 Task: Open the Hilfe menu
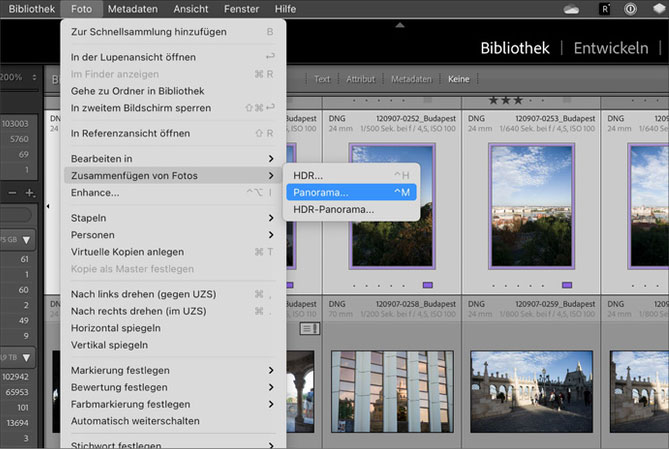coord(285,9)
